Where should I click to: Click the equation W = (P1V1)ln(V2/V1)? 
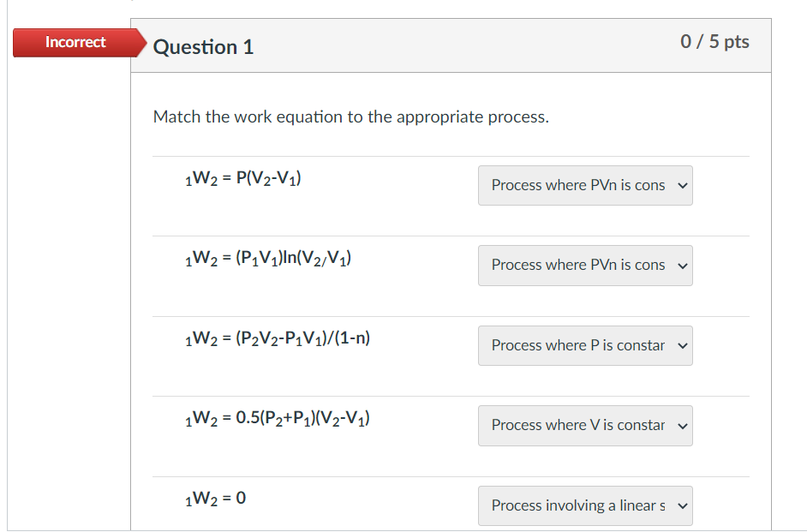[x=267, y=258]
